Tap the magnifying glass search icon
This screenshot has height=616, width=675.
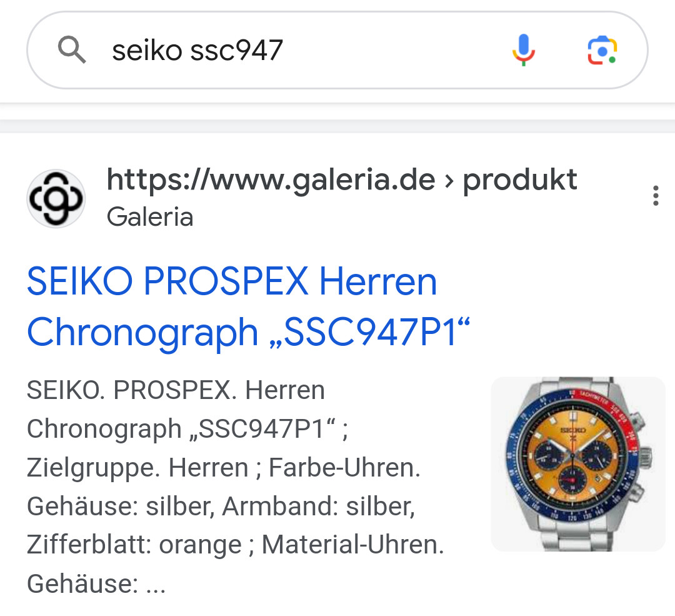pyautogui.click(x=71, y=50)
